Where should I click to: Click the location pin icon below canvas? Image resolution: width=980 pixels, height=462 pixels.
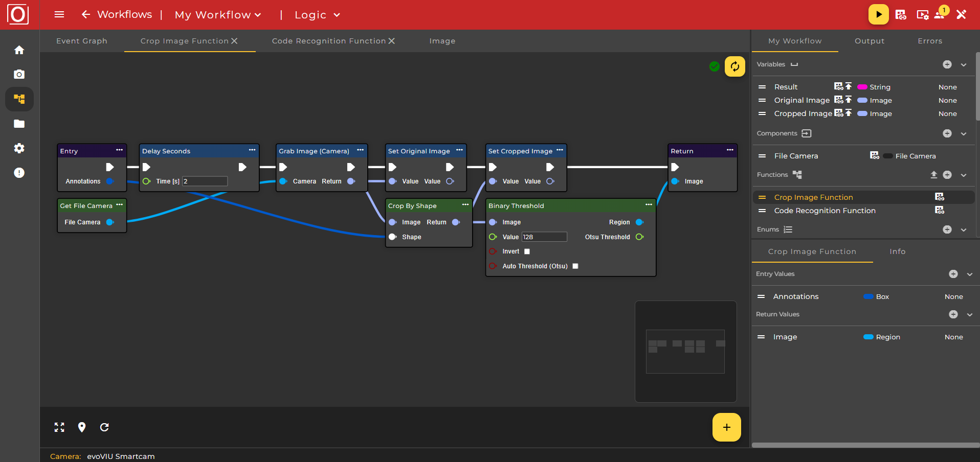coord(82,427)
